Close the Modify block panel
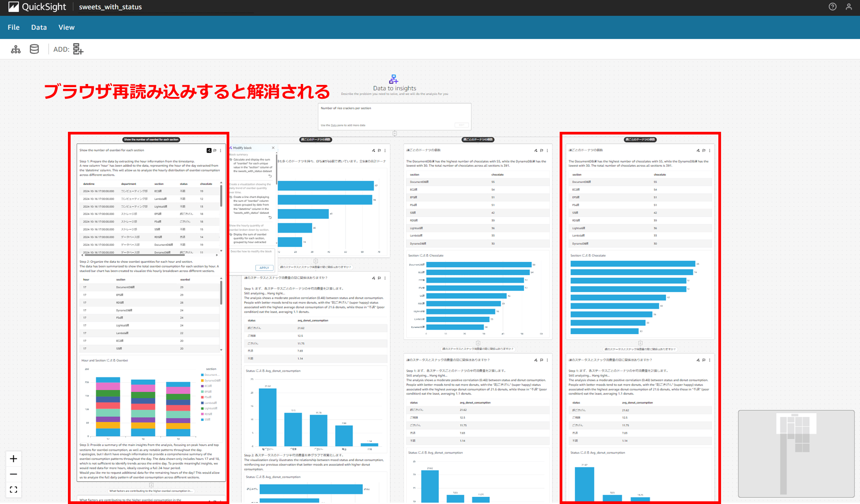This screenshot has height=504, width=860. coord(273,148)
